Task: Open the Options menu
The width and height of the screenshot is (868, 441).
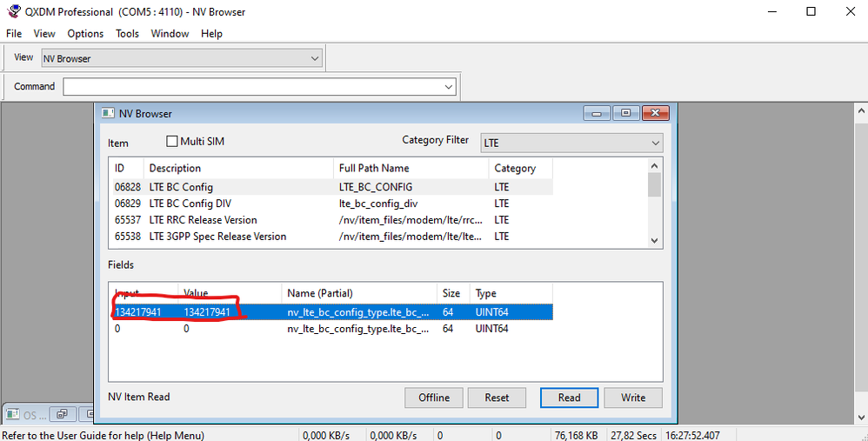Action: (x=85, y=34)
